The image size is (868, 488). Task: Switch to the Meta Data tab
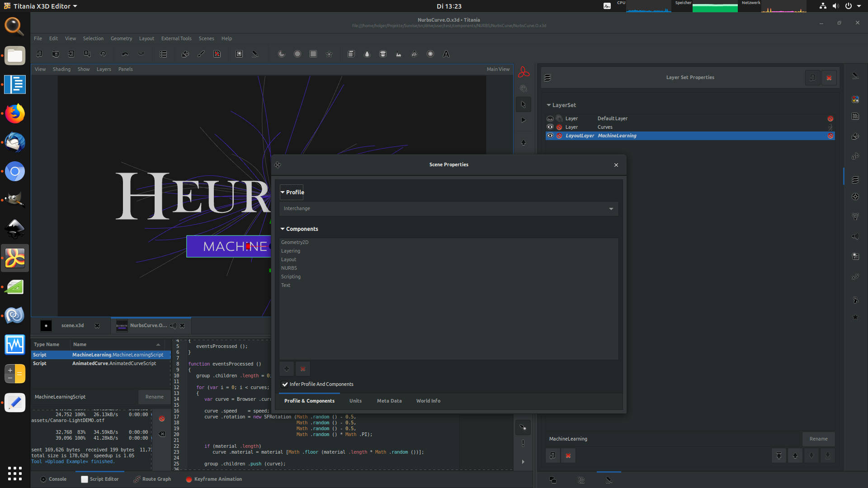click(389, 401)
